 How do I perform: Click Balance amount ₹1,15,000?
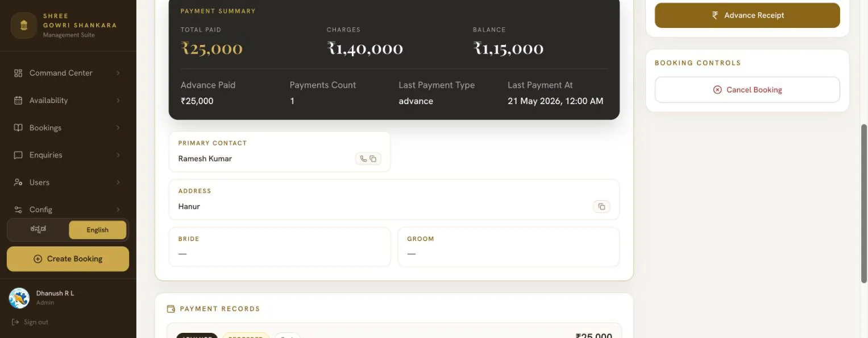point(508,48)
